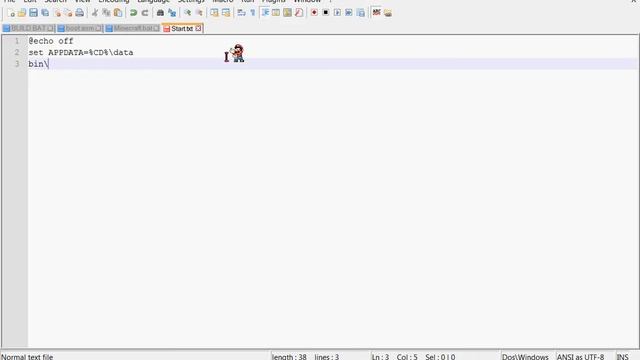Click 'Normal text file' in status bar
This screenshot has width=640, height=360.
(x=27, y=357)
